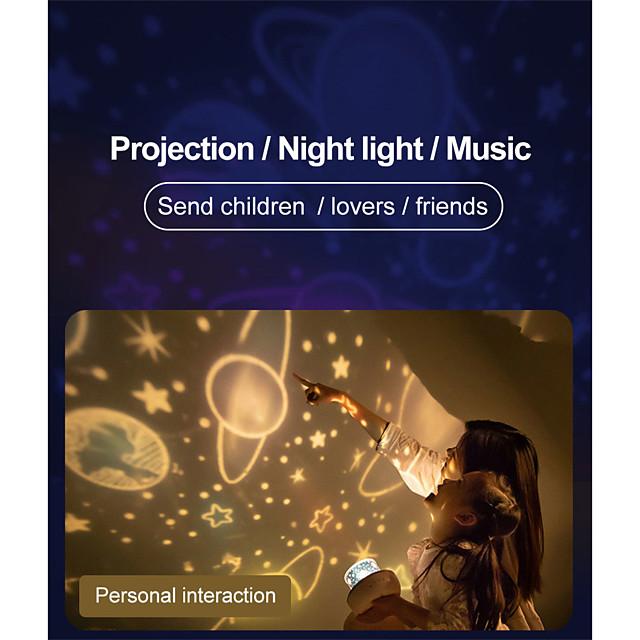
Task: Click the girl's pointing fingertip
Action: click(297, 378)
